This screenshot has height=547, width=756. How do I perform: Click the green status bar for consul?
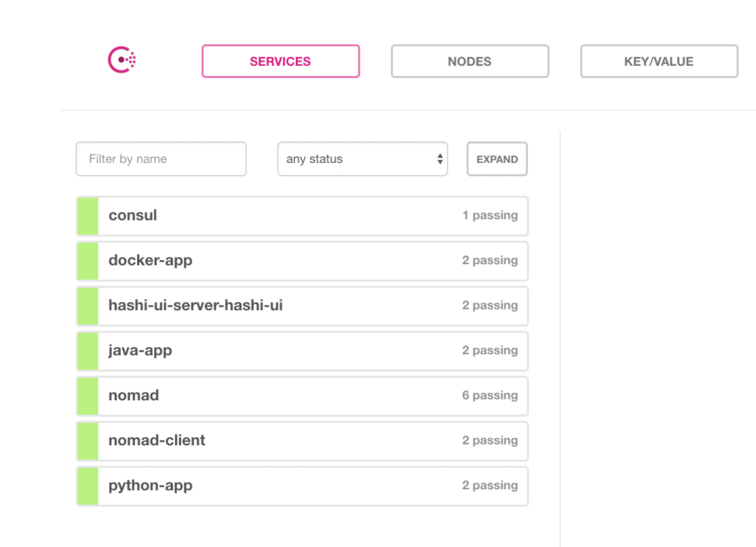88,216
